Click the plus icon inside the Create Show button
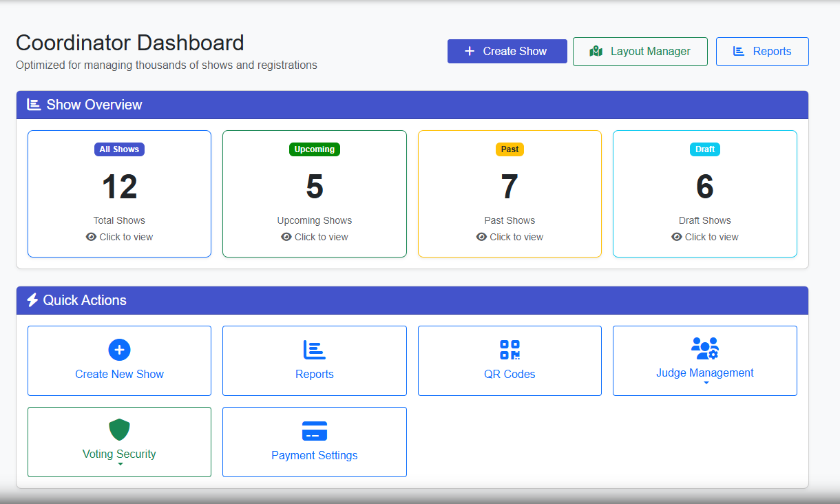Image resolution: width=840 pixels, height=504 pixels. point(470,50)
